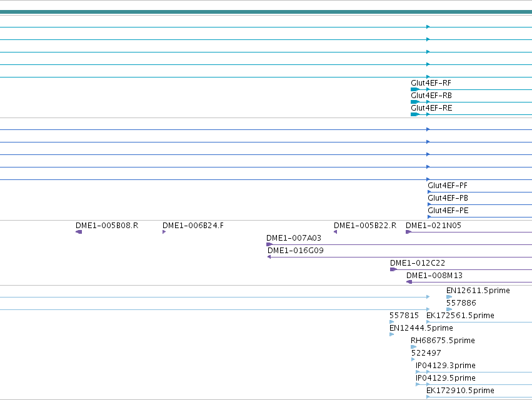Select the Glut4EF-RF transcript label
This screenshot has height=400, width=532.
click(431, 83)
